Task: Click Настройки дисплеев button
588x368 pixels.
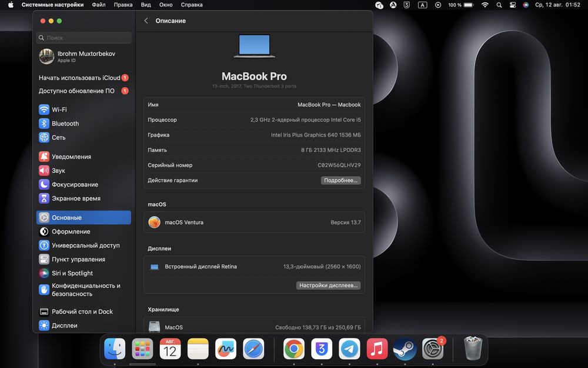Action: (329, 286)
